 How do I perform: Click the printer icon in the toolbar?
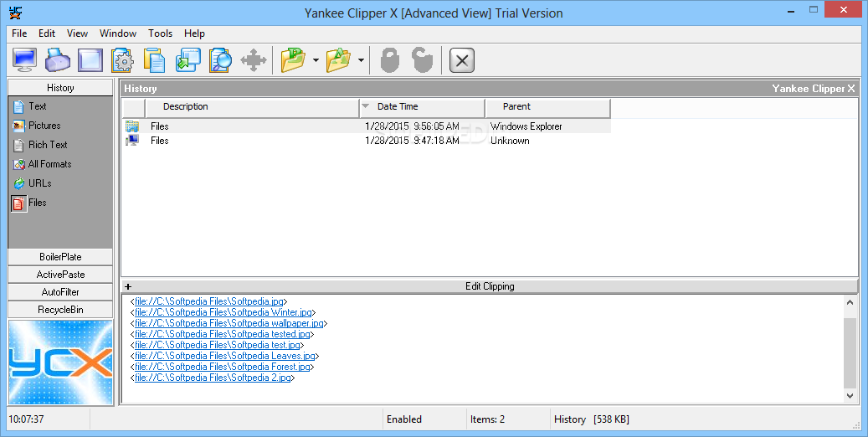point(58,59)
